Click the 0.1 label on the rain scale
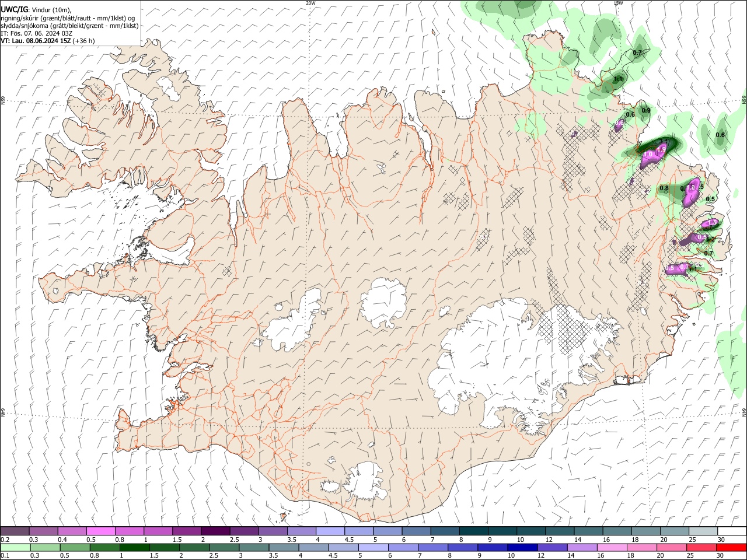Image resolution: width=747 pixels, height=560 pixels. click(x=5, y=555)
